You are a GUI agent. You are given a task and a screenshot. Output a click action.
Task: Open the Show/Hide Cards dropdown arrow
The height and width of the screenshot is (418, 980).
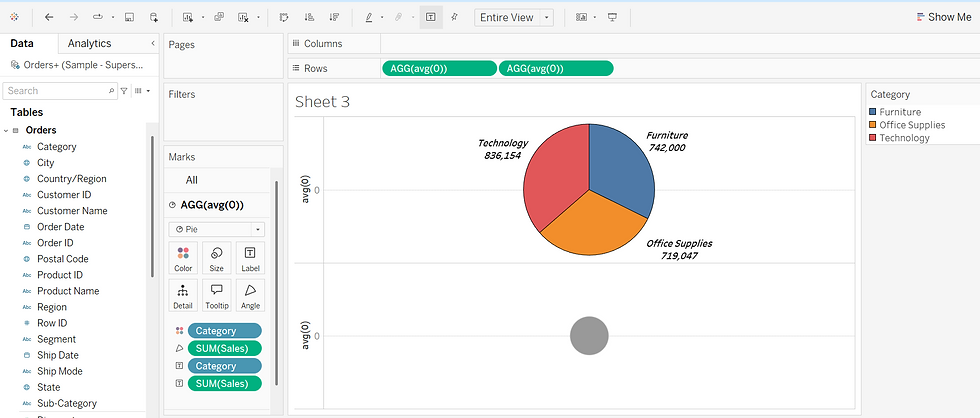tap(594, 17)
